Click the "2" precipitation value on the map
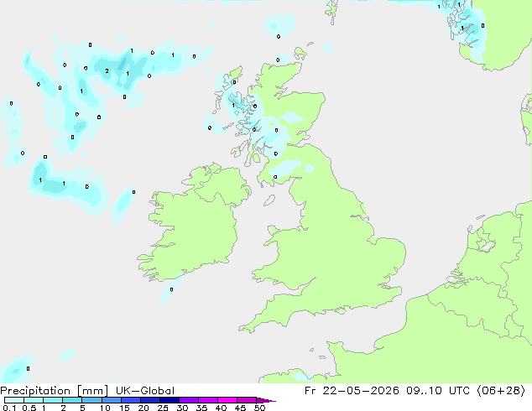 tap(107, 70)
